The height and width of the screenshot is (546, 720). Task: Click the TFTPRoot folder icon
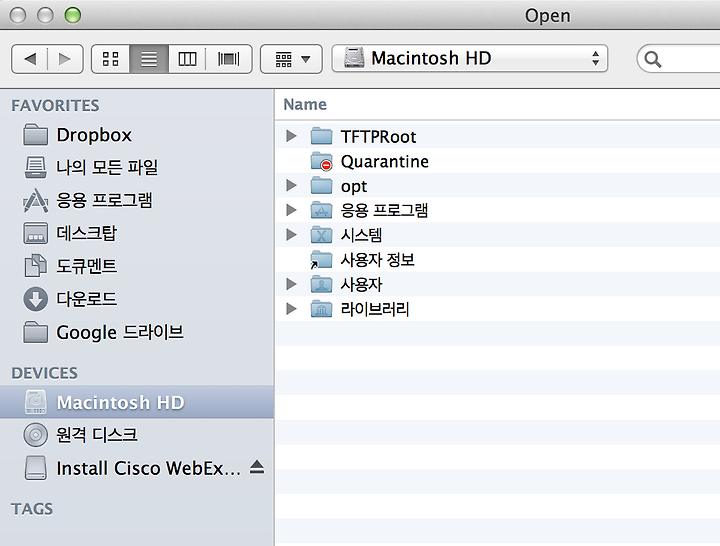(321, 136)
